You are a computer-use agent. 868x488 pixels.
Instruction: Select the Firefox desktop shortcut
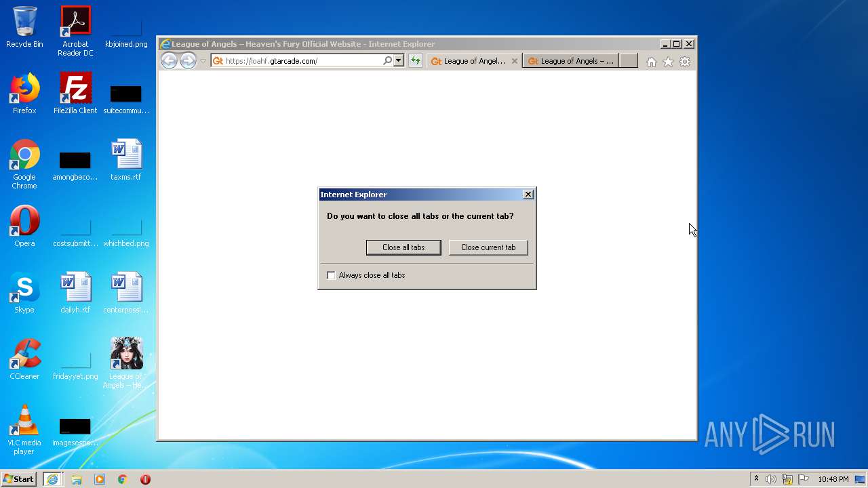coord(24,94)
